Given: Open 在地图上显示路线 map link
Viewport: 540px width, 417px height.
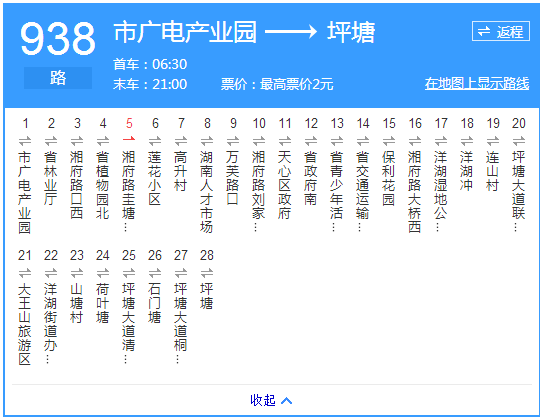Looking at the screenshot, I should point(477,84).
